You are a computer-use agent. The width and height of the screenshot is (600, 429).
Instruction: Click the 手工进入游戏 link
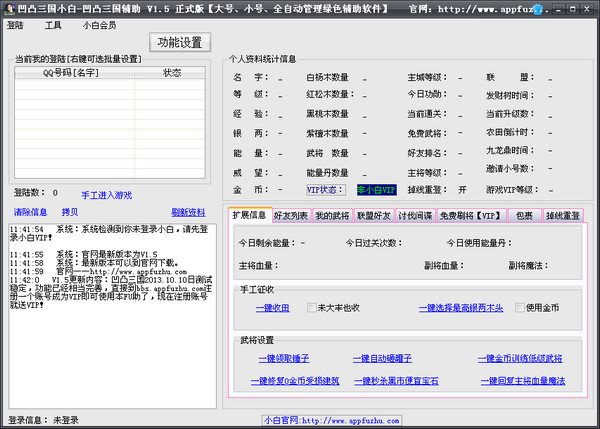(x=107, y=195)
